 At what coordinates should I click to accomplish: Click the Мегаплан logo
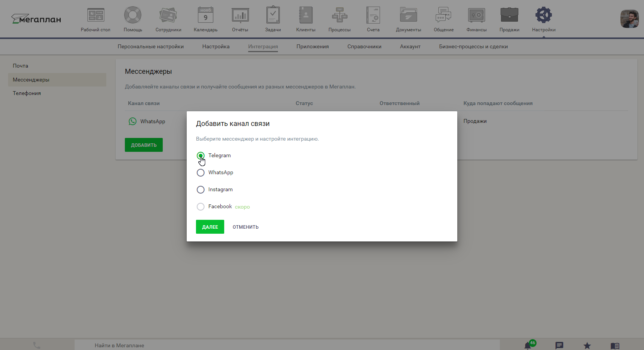pyautogui.click(x=36, y=19)
